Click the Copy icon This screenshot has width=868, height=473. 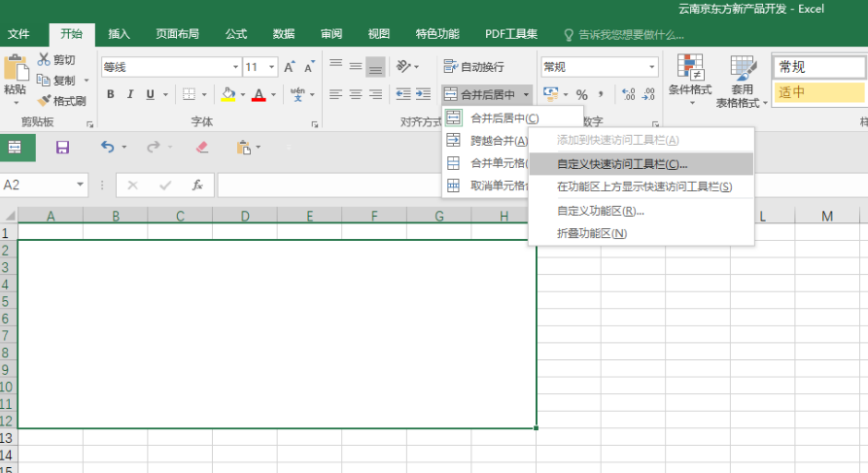pos(43,81)
